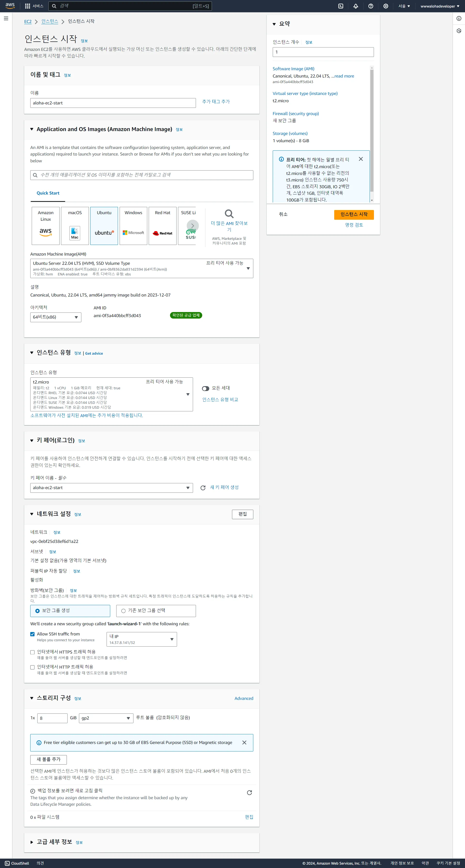Click the summary panel vertical scrollbar

click(372, 131)
